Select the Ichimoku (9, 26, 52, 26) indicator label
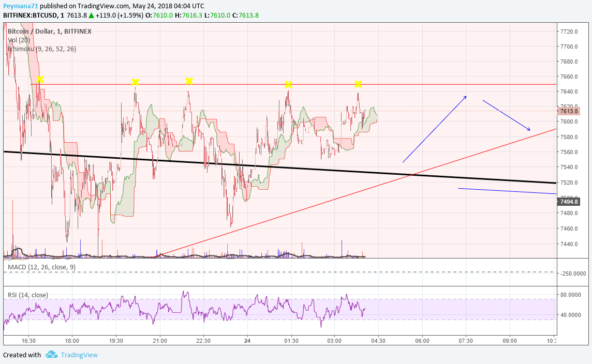This screenshot has width=592, height=364. click(x=42, y=49)
